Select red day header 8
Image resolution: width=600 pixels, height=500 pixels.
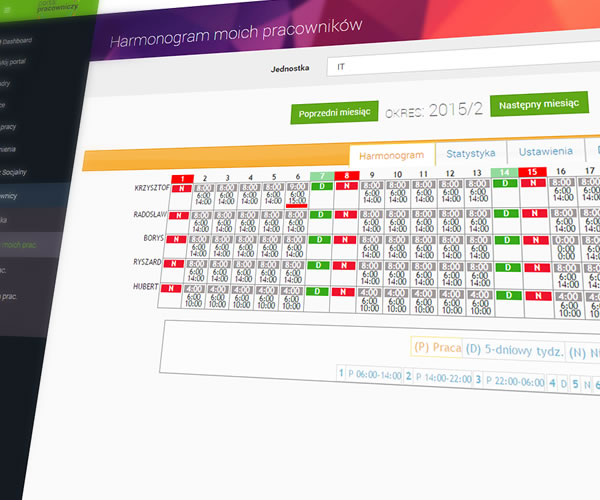pyautogui.click(x=347, y=176)
